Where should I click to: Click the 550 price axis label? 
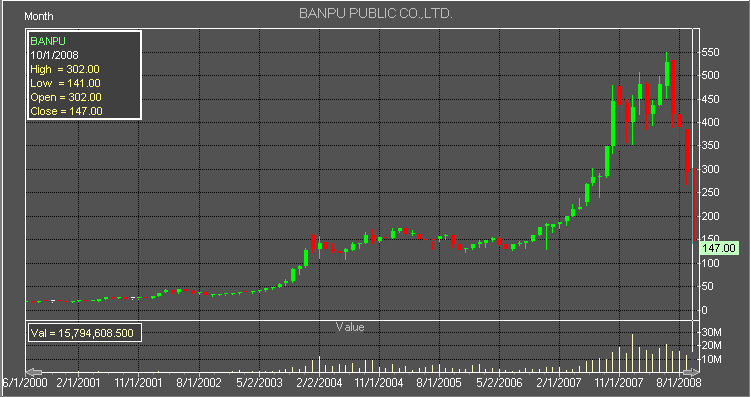pos(710,52)
